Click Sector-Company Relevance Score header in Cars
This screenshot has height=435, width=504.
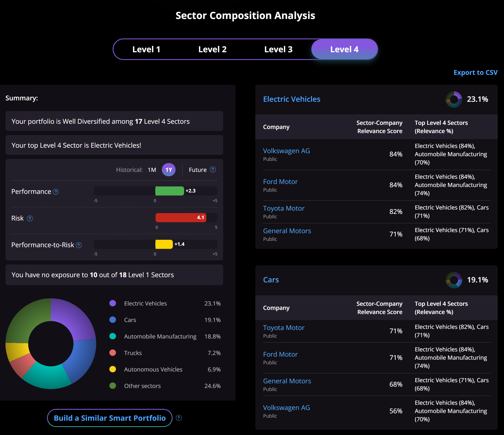tap(379, 308)
